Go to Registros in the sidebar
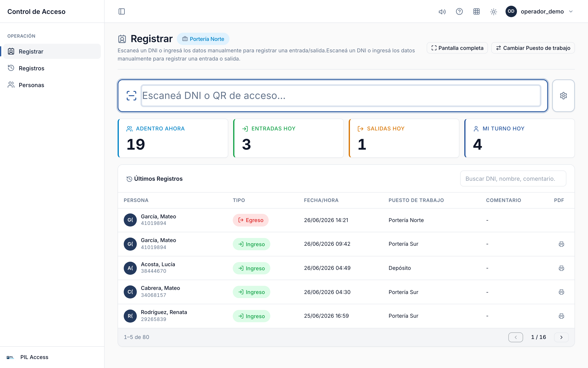The image size is (588, 368). [x=52, y=68]
